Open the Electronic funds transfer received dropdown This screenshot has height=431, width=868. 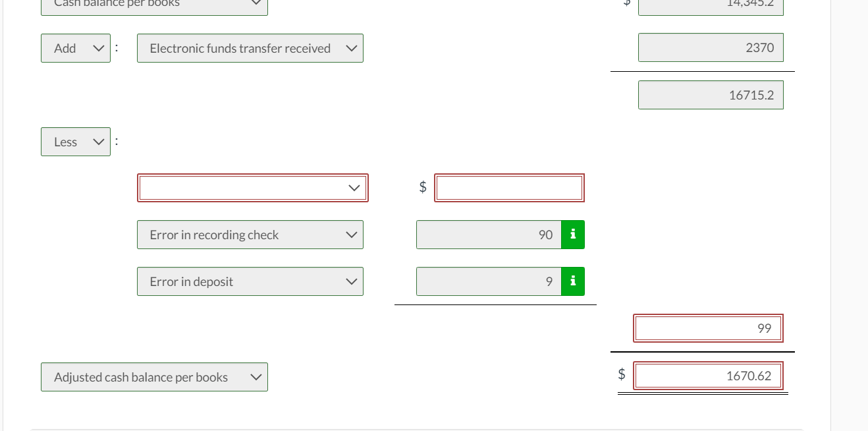[x=250, y=47]
